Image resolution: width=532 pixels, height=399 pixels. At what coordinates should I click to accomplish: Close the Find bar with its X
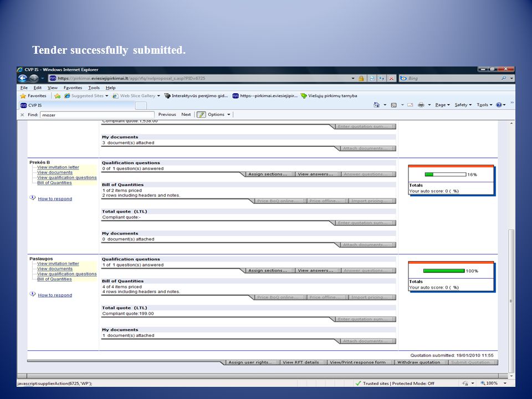click(x=22, y=115)
